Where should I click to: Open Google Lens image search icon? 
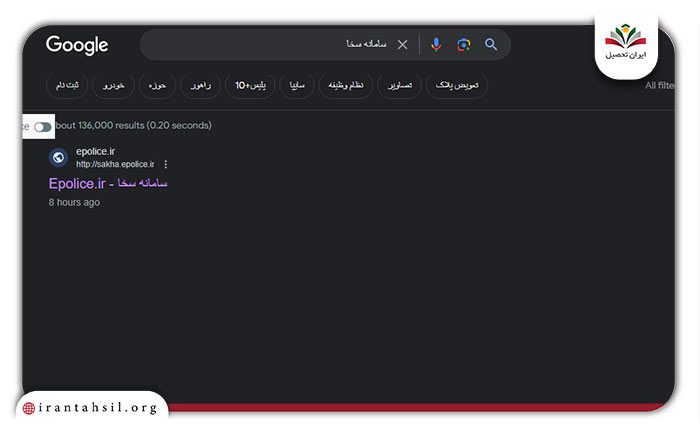463,45
